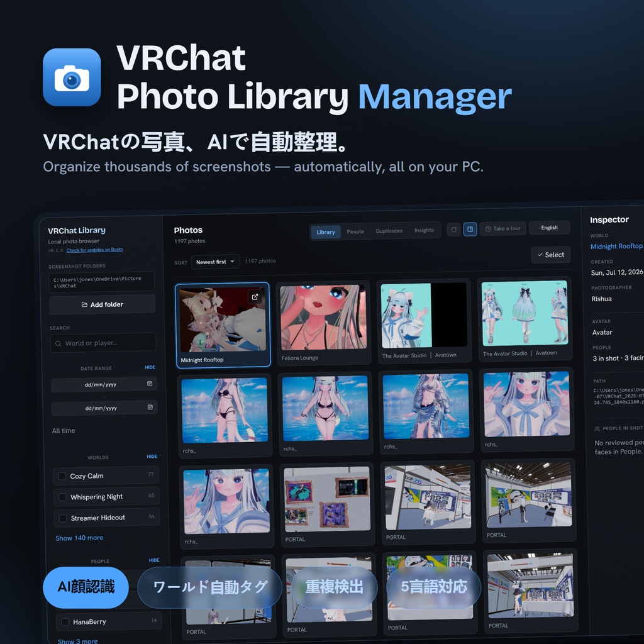Click the All time date label
Viewport: 644px width, 644px height.
click(x=64, y=430)
